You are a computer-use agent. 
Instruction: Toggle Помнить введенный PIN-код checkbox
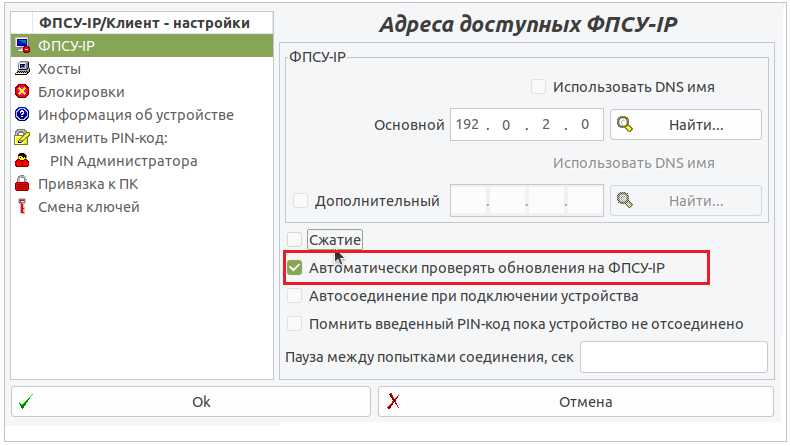coord(295,324)
